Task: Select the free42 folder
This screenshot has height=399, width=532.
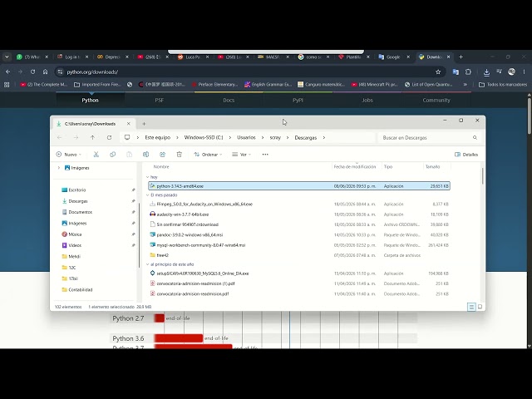Action: tap(299, 255)
